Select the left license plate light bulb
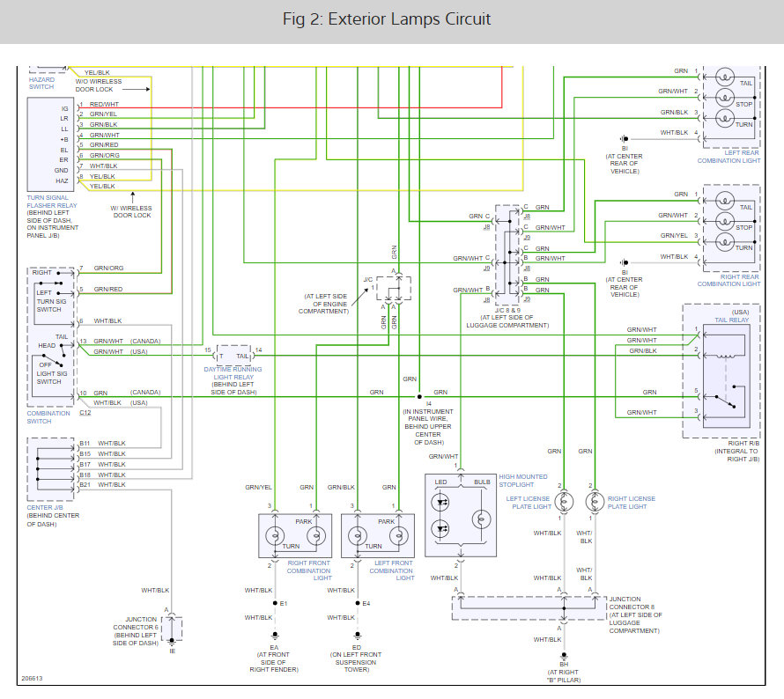This screenshot has height=699, width=784. pos(564,502)
